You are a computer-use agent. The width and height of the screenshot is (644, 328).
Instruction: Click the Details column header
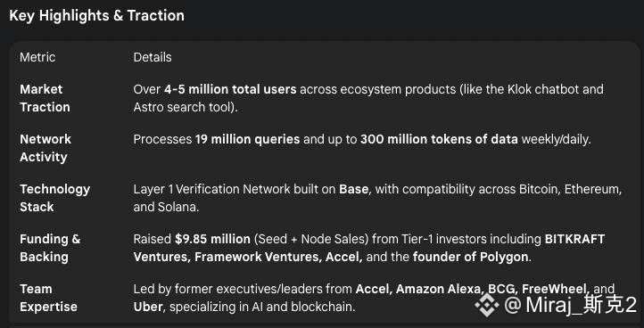click(x=153, y=57)
